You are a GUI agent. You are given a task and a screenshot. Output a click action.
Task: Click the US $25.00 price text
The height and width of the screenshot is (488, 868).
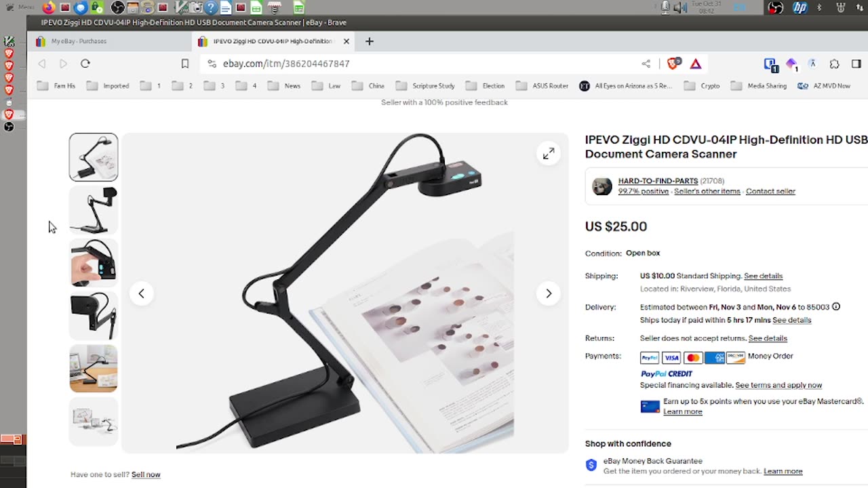(616, 226)
